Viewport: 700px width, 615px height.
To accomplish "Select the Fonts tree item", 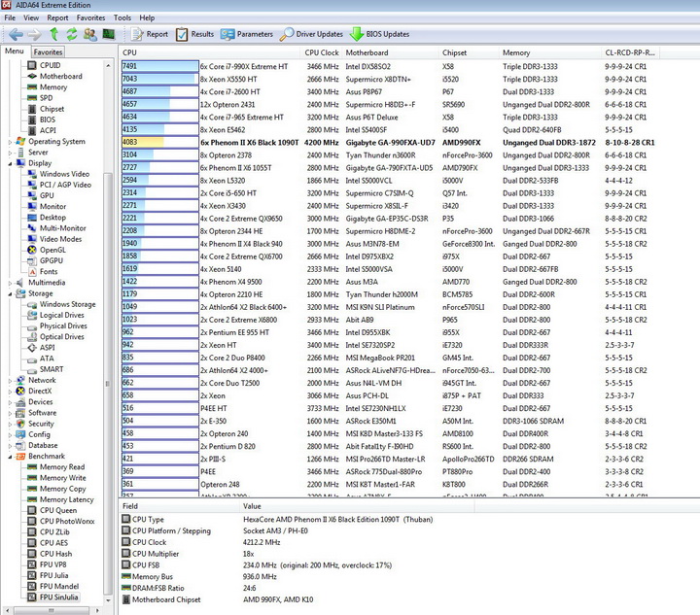I will pyautogui.click(x=43, y=272).
